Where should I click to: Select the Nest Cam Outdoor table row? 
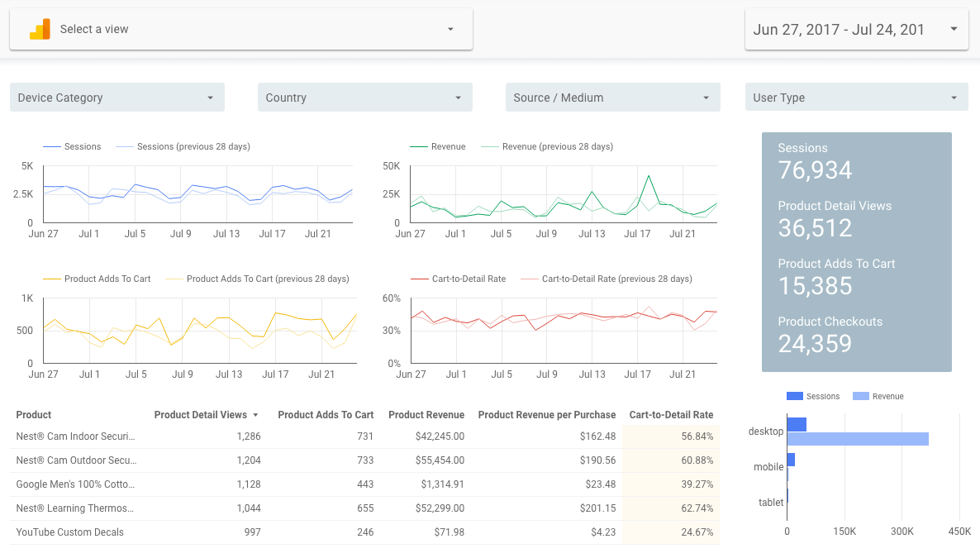(365, 460)
